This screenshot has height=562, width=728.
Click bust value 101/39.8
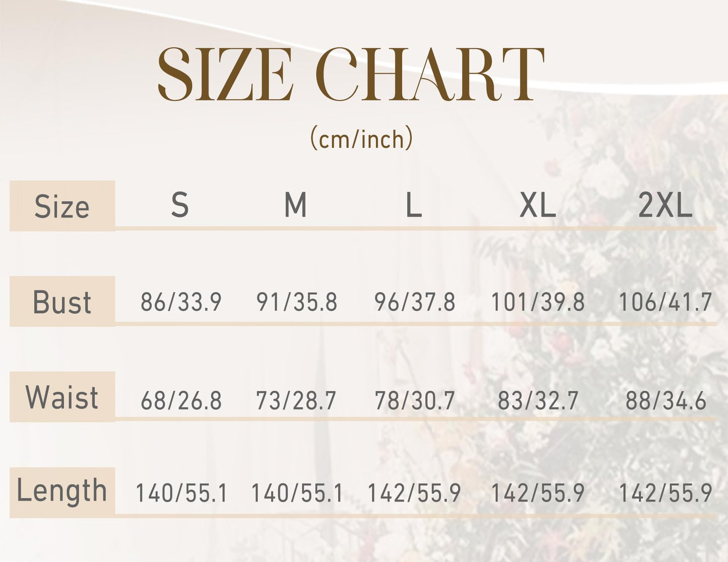point(538,302)
